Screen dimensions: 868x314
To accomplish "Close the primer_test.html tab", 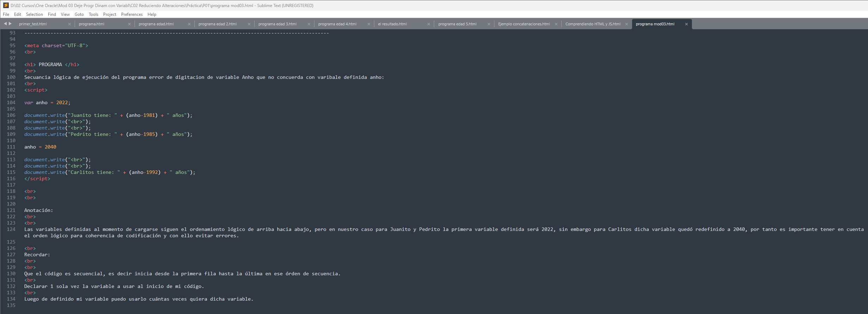I will (69, 24).
